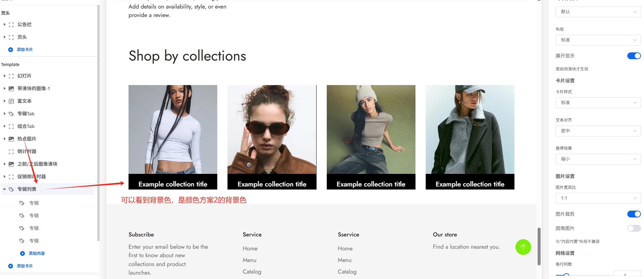
Task: Click the green scroll-to-top arrow button
Action: click(523, 247)
